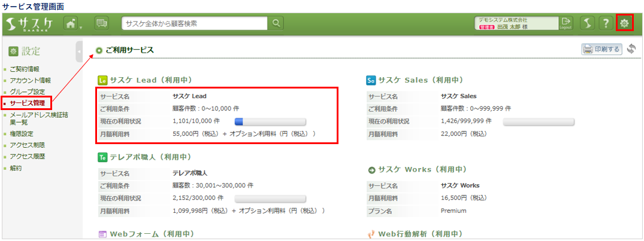Click 顧客数 : 30,001～300,000 件 text
Screen dimensions: 644x241
[x=213, y=185]
